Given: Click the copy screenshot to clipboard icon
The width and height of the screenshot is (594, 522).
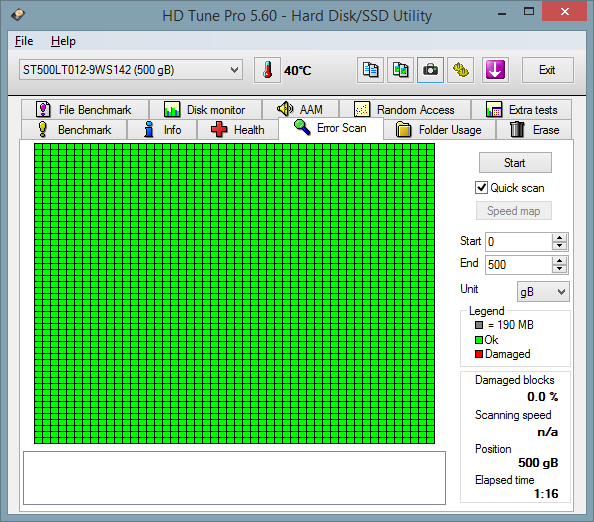Looking at the screenshot, I should click(400, 70).
